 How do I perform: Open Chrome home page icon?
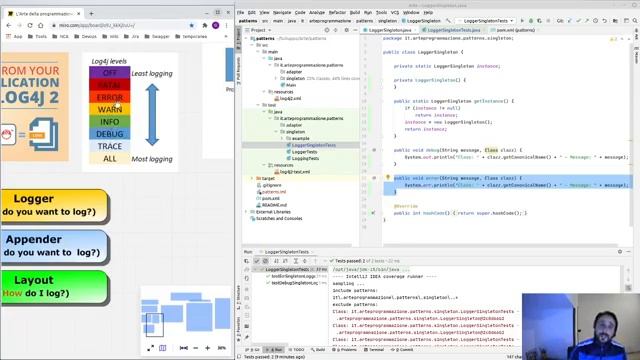pos(40,25)
